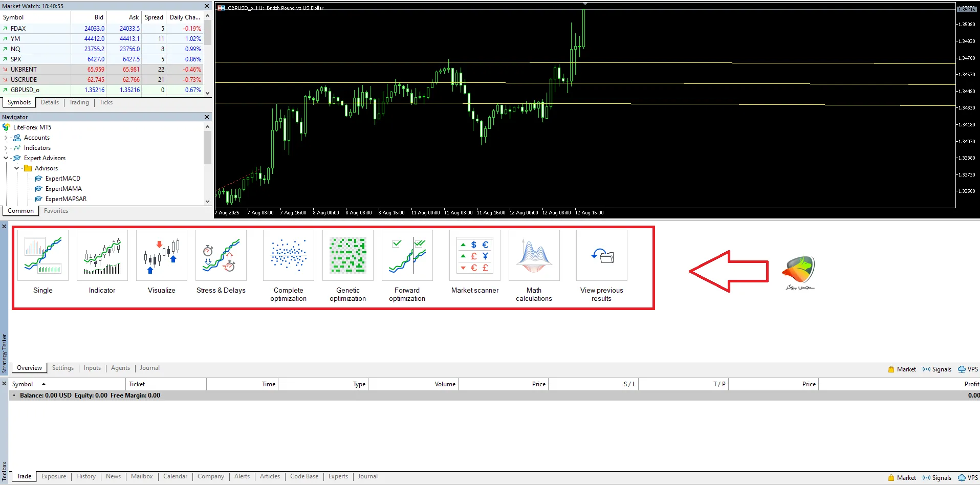Viewport: 980px width, 485px height.
Task: Select the USCRUDE symbol row
Action: [x=101, y=80]
